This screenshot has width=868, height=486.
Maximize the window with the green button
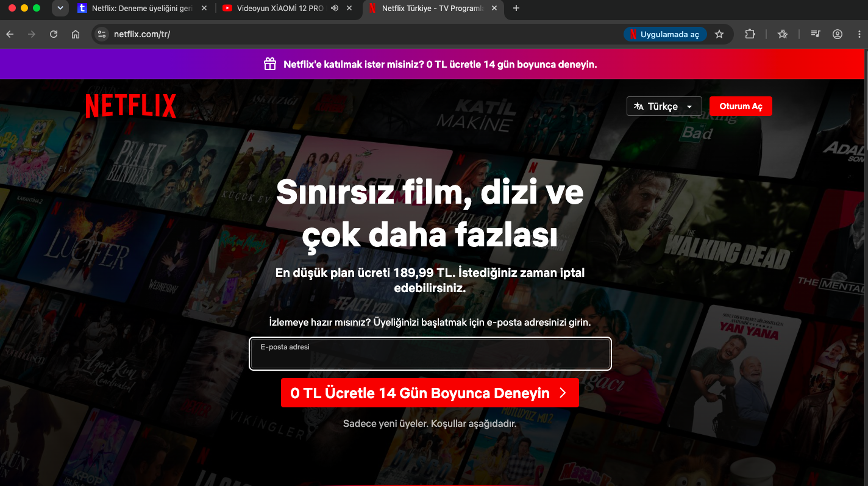click(37, 8)
